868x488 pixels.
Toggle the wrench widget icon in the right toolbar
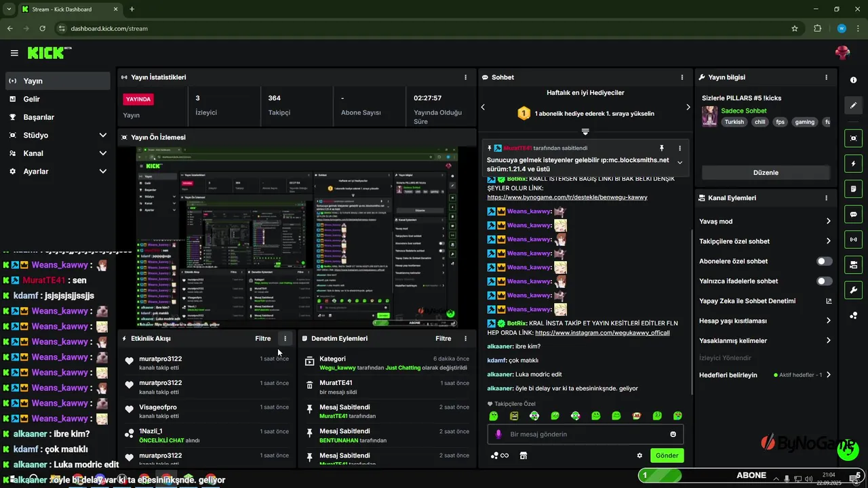point(853,290)
